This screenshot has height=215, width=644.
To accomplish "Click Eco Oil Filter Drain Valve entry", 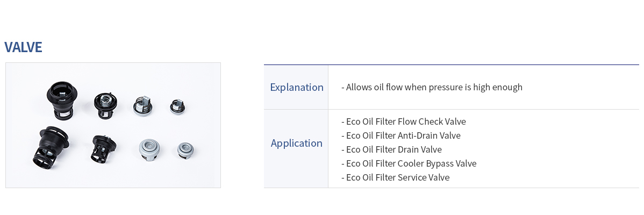I will point(391,149).
